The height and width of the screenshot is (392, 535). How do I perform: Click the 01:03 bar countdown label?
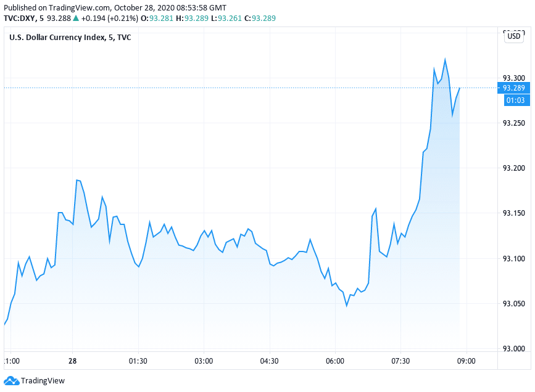click(x=515, y=100)
